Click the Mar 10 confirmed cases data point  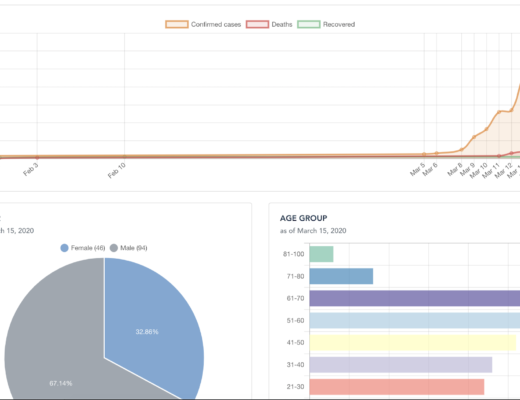[x=486, y=129]
